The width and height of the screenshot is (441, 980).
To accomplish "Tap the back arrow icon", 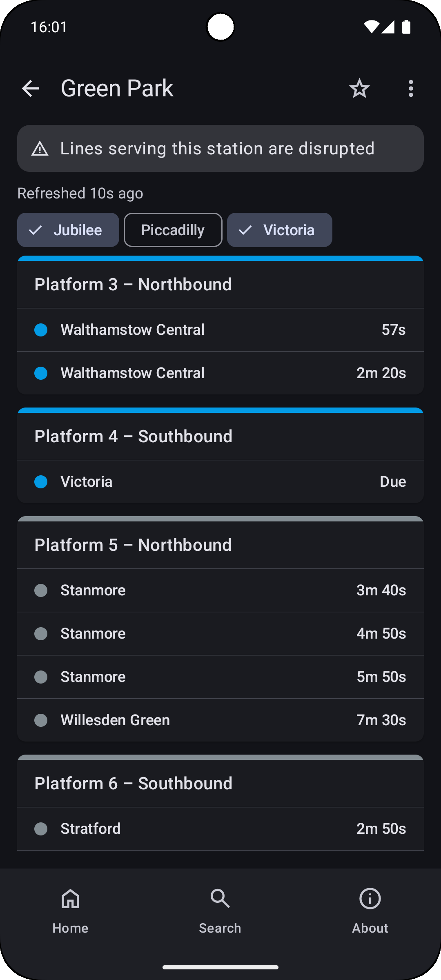I will point(31,89).
